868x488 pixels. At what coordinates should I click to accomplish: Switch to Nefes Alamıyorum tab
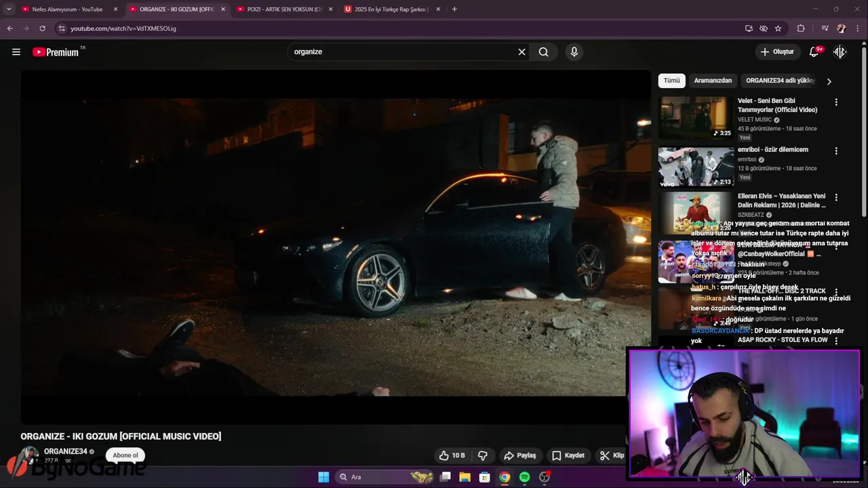67,9
